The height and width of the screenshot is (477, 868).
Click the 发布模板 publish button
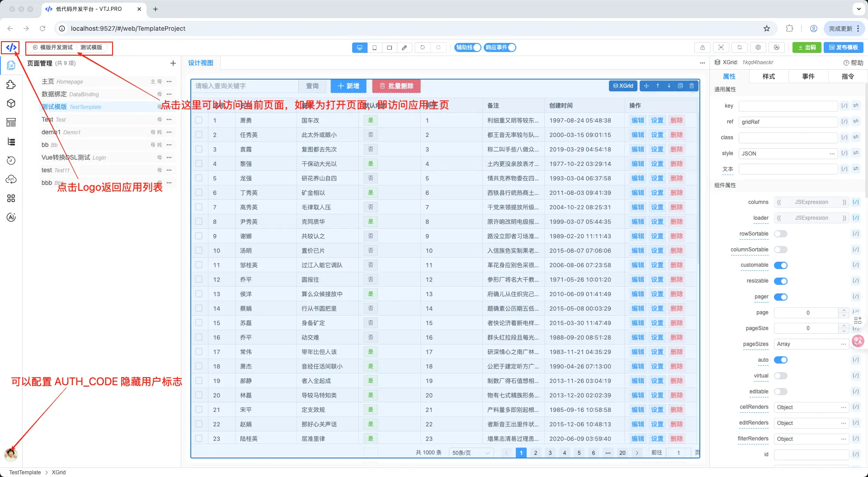coord(843,47)
